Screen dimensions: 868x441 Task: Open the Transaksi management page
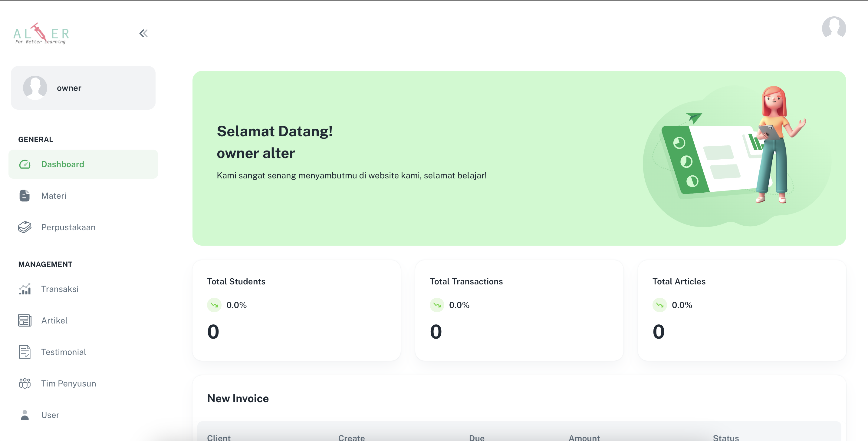[60, 289]
